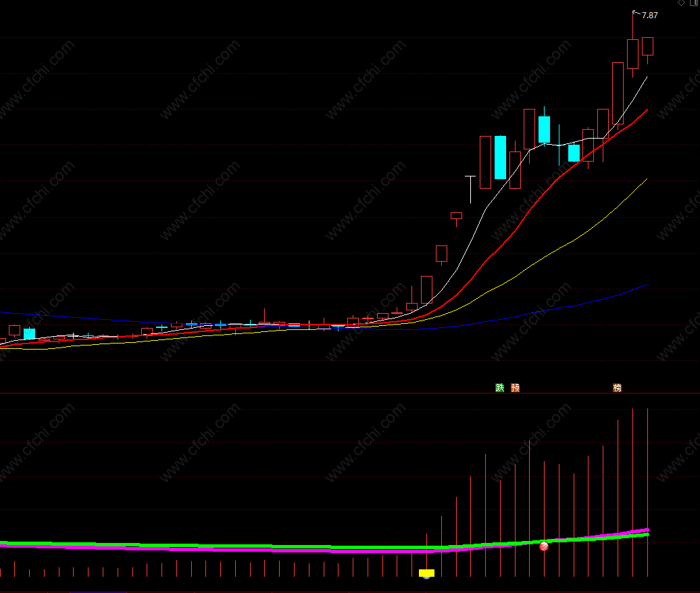Click the red ball marker on the green line
Screen dimensions: 700x593
pyautogui.click(x=544, y=546)
